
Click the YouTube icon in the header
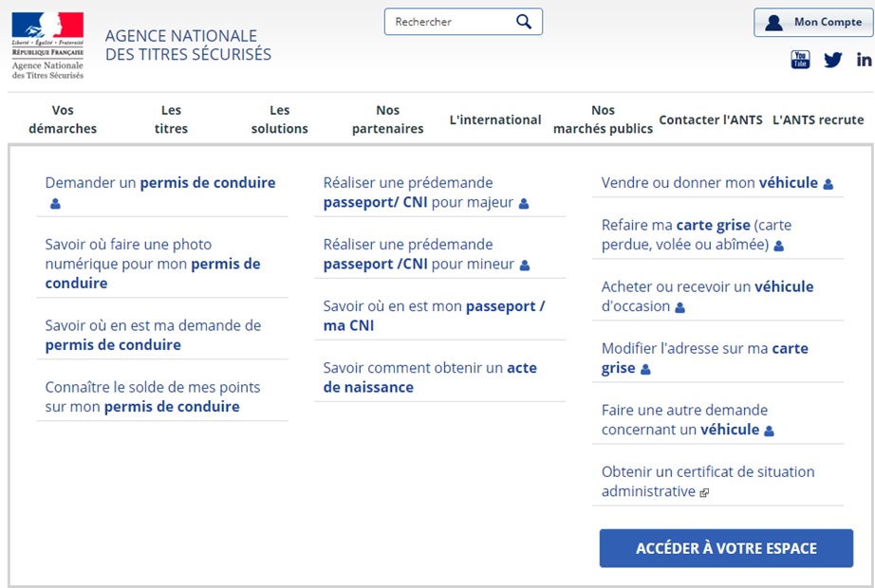click(x=800, y=60)
